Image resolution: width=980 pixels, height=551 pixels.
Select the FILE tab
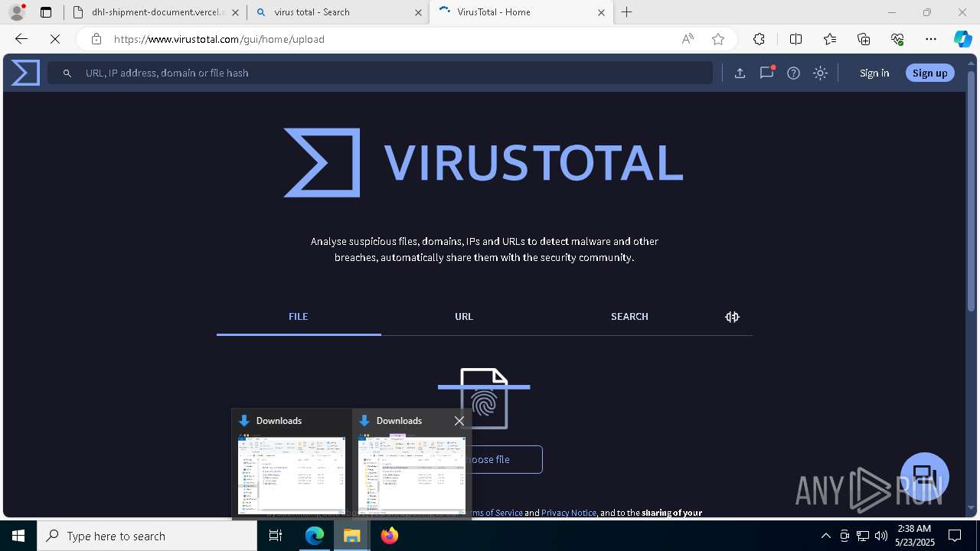[x=299, y=317]
